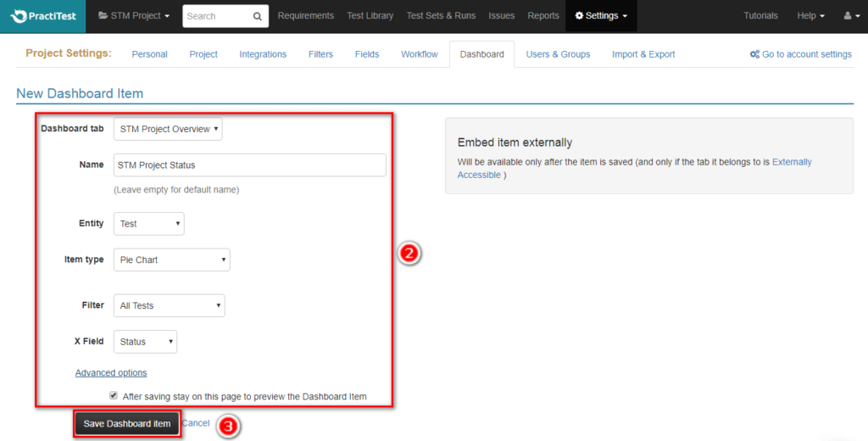The image size is (868, 441).
Task: Switch to the Personal settings tab
Action: tap(149, 54)
